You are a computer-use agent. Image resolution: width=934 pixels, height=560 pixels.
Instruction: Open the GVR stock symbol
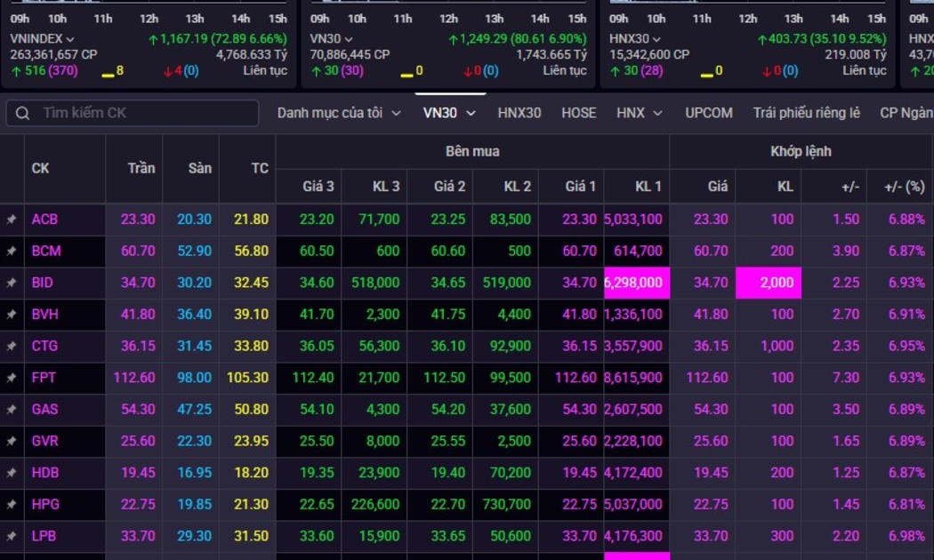44,442
